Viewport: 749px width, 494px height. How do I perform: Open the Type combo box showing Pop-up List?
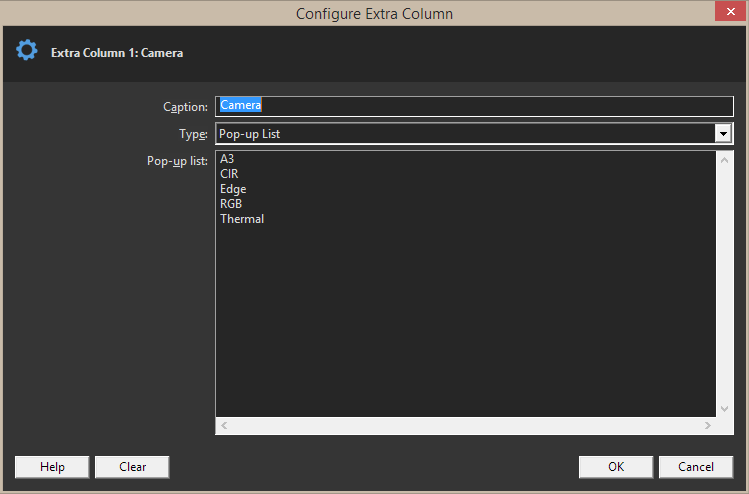point(465,133)
